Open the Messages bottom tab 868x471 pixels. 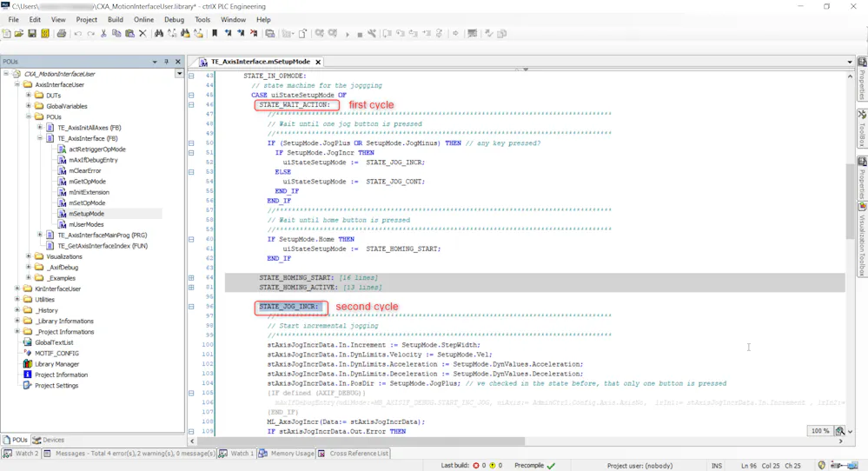129,454
